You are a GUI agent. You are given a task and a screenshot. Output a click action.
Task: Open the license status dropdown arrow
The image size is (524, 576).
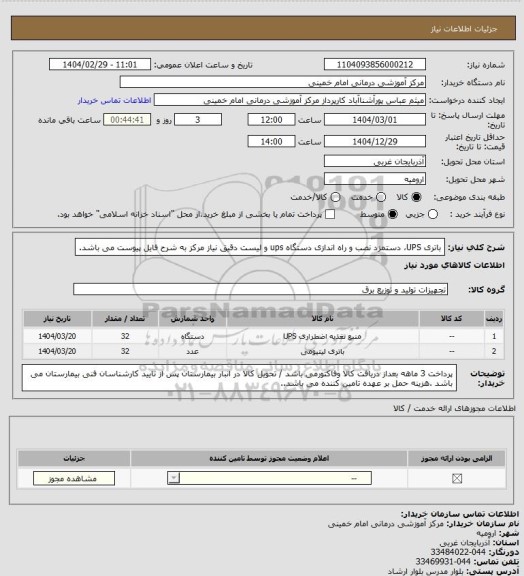(x=174, y=478)
